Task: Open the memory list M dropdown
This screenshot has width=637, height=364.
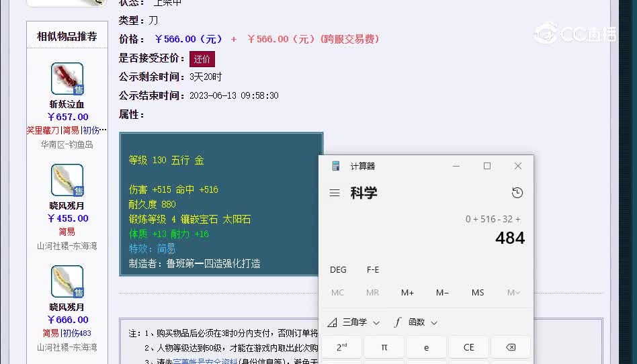Action: [513, 293]
